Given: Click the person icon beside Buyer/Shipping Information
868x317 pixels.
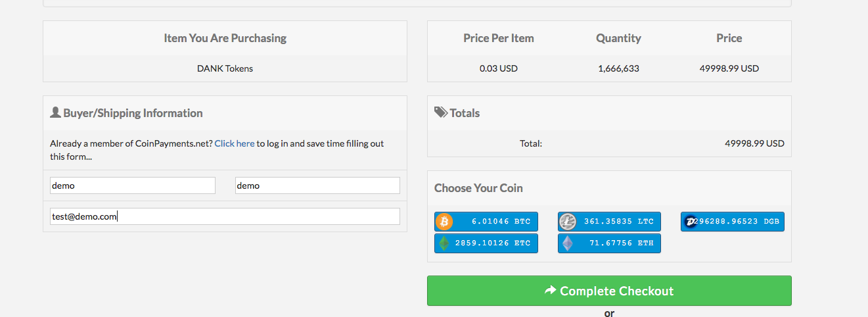Looking at the screenshot, I should [x=55, y=112].
